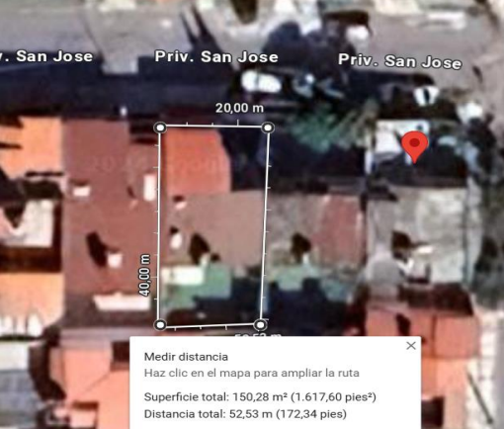
Task: Select the top-left measurement point
Action: tap(160, 128)
